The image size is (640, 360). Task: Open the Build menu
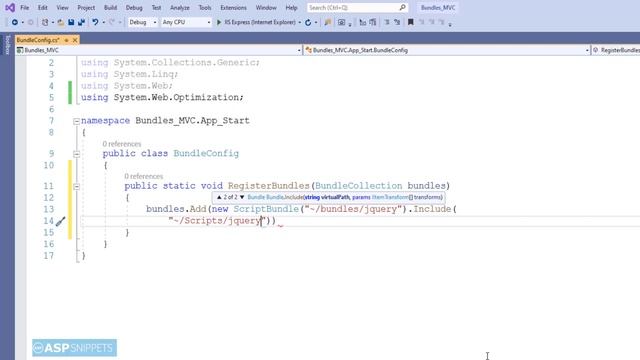coord(110,8)
